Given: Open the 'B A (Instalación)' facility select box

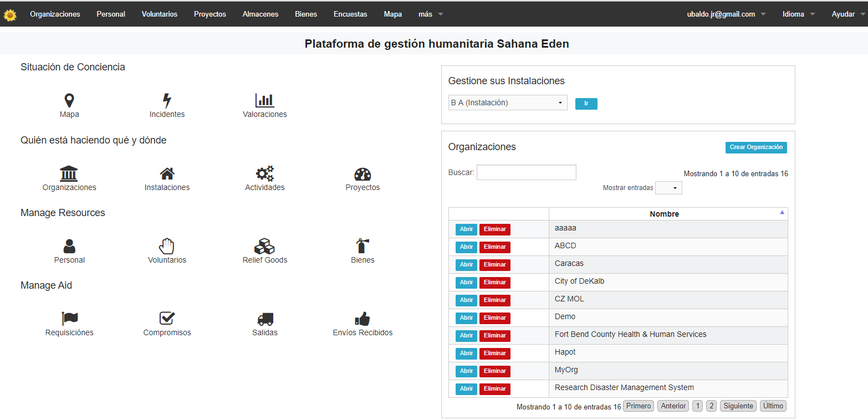Looking at the screenshot, I should point(508,103).
